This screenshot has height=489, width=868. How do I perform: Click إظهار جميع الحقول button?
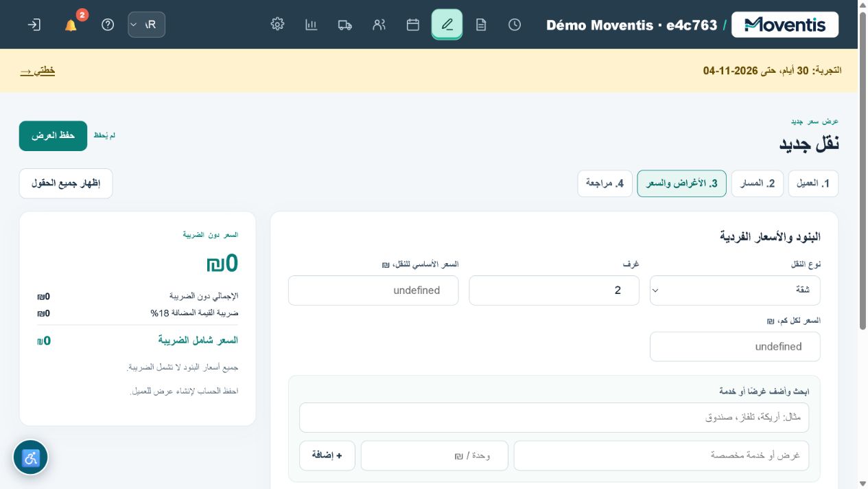[66, 183]
